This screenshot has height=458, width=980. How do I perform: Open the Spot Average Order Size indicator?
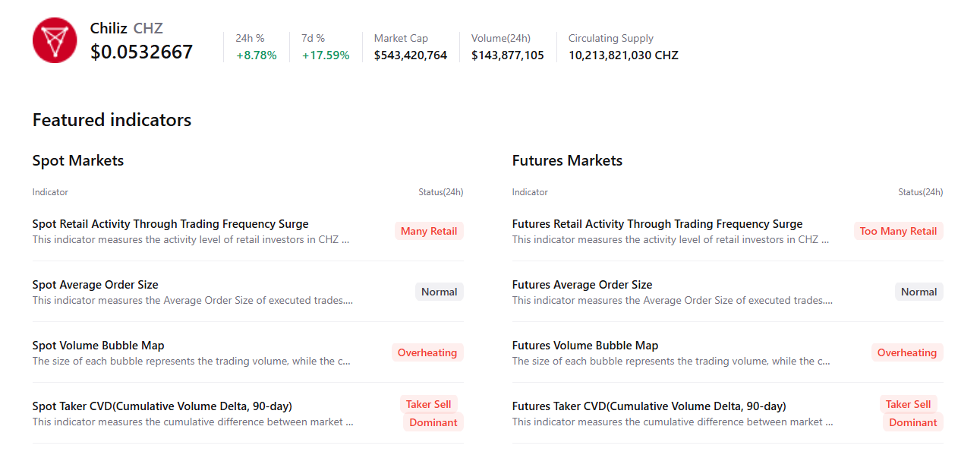[95, 285]
